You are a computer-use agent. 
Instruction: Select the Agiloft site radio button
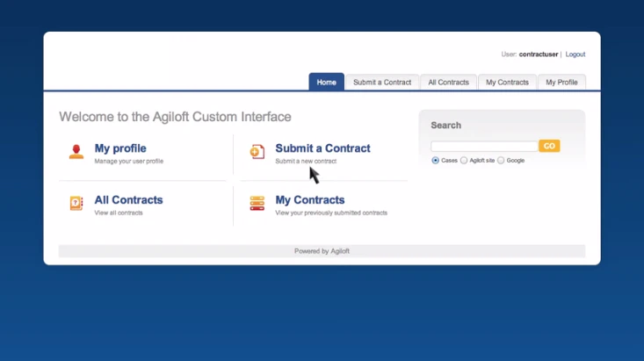point(464,161)
